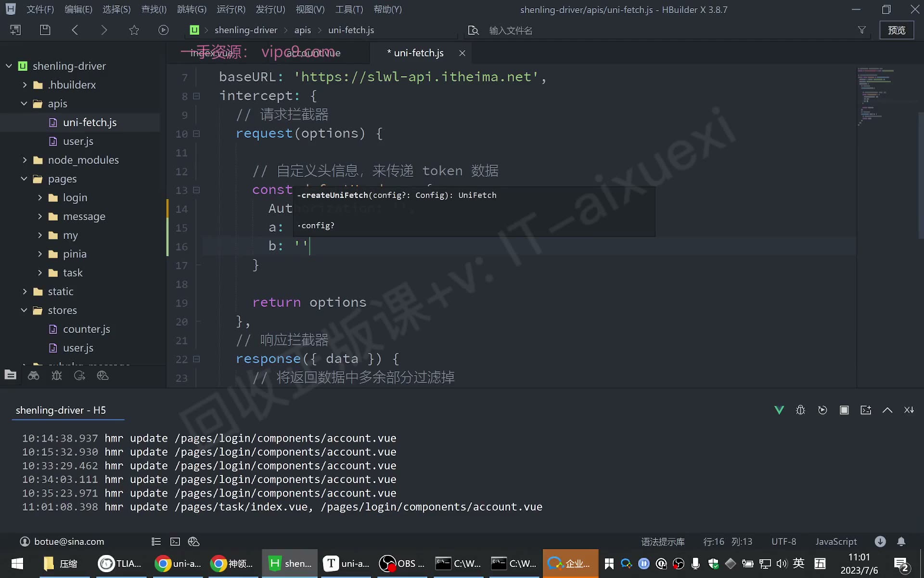The height and width of the screenshot is (578, 924).
Task: Click the download arrow status icon
Action: click(880, 541)
